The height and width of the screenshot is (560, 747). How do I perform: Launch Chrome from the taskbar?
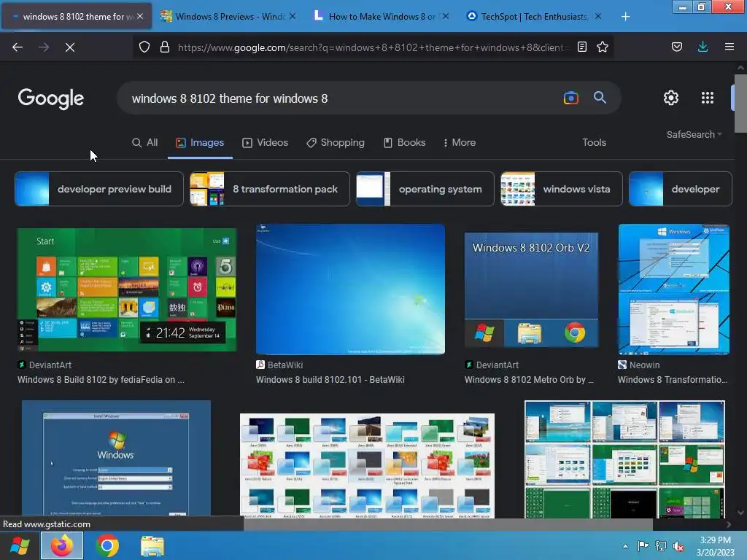[107, 545]
